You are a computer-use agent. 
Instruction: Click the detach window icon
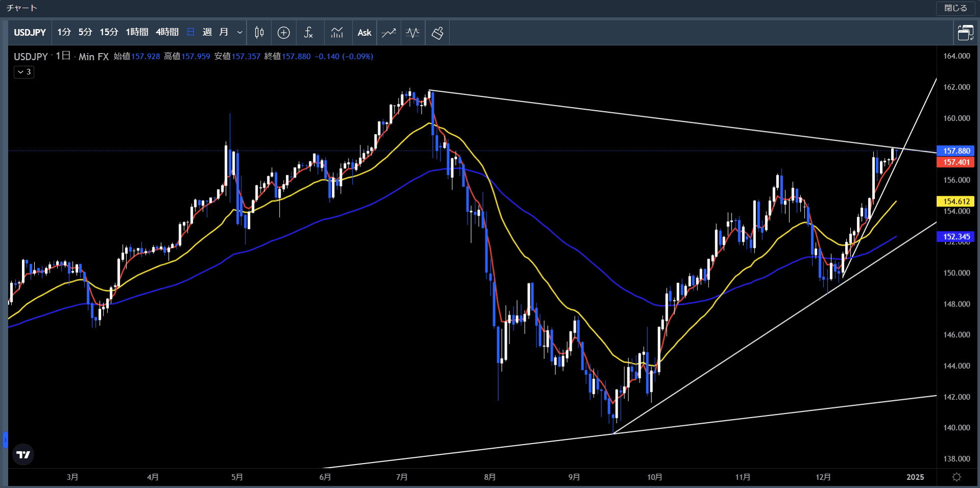[965, 33]
